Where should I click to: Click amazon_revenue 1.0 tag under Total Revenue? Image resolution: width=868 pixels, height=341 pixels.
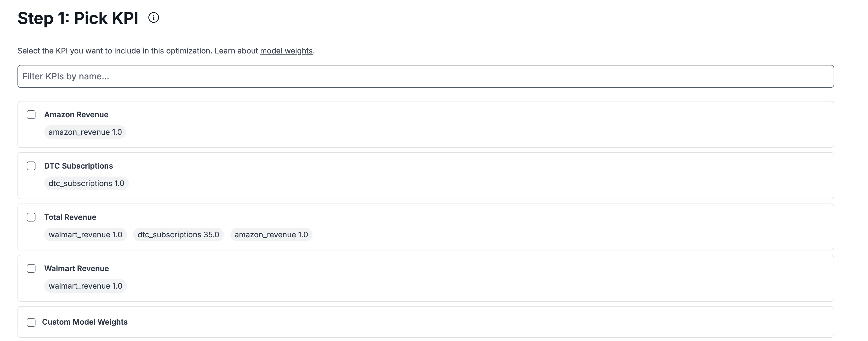(x=271, y=235)
